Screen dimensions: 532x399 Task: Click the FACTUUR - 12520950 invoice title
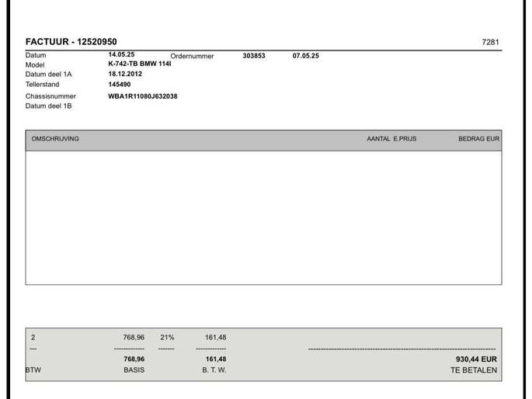click(x=71, y=42)
